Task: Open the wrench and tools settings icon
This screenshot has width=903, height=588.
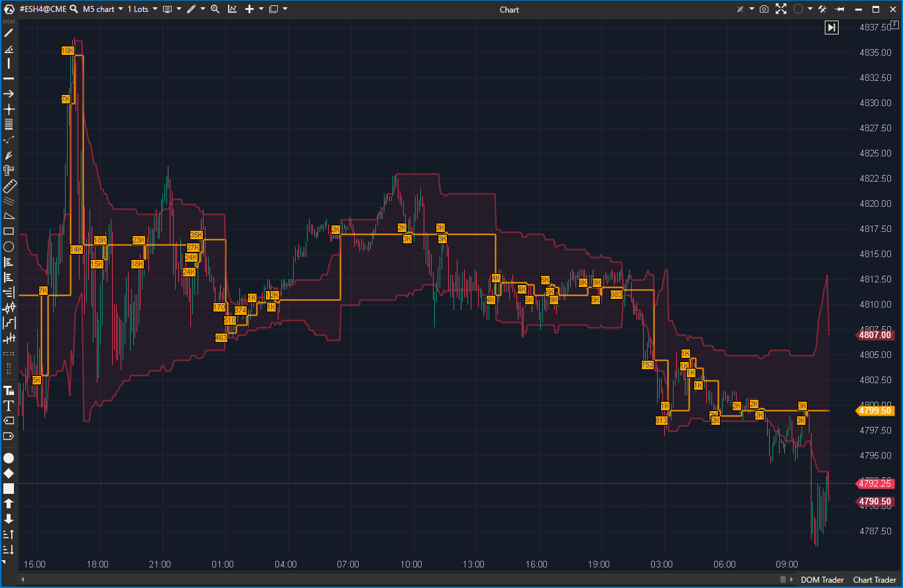Action: pyautogui.click(x=823, y=9)
